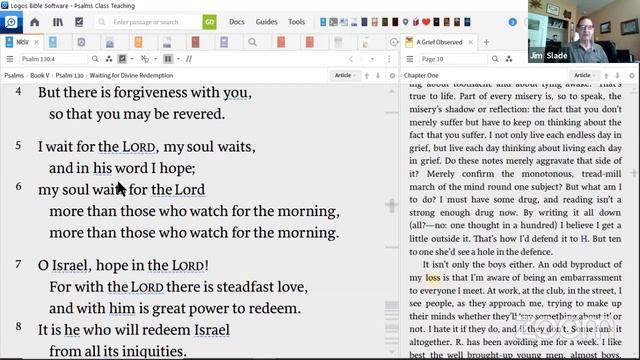Close the NRSV tab
640x360 pixels.
[36, 42]
